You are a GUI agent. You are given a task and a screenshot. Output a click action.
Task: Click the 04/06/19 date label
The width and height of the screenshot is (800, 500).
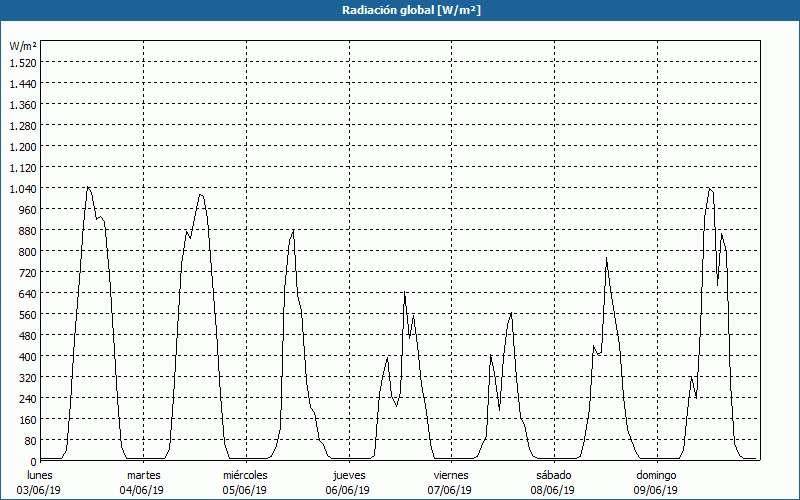[142, 490]
